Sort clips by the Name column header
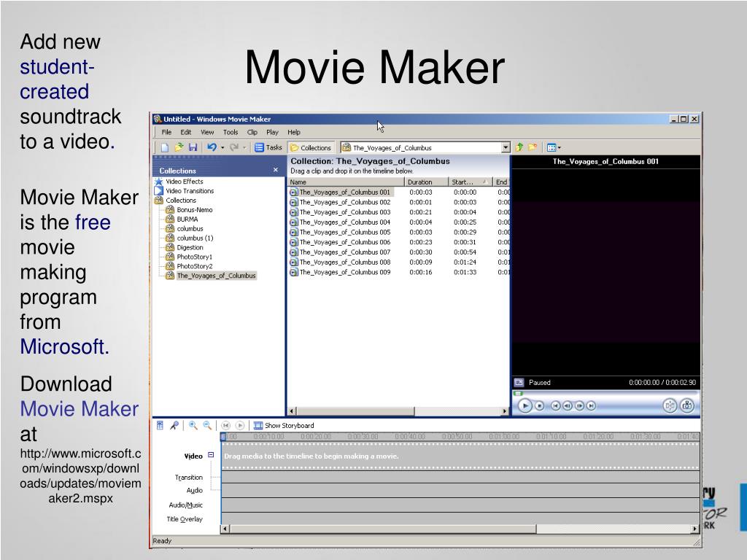747x560 pixels. (x=346, y=182)
